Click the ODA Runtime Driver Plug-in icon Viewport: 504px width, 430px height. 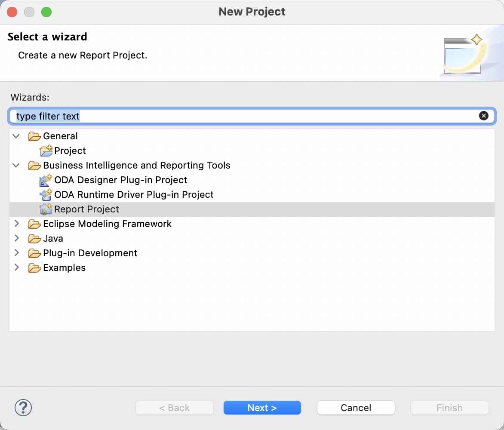pos(46,195)
